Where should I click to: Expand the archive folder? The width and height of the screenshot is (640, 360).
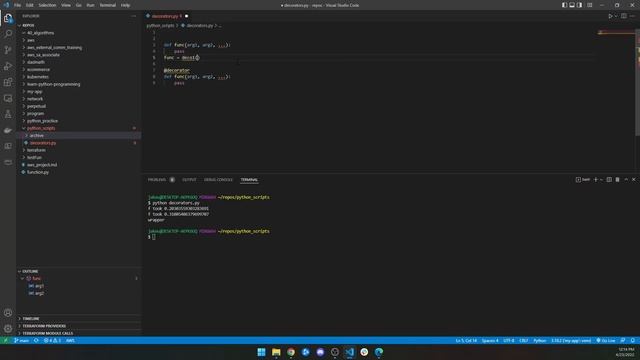pos(36,136)
